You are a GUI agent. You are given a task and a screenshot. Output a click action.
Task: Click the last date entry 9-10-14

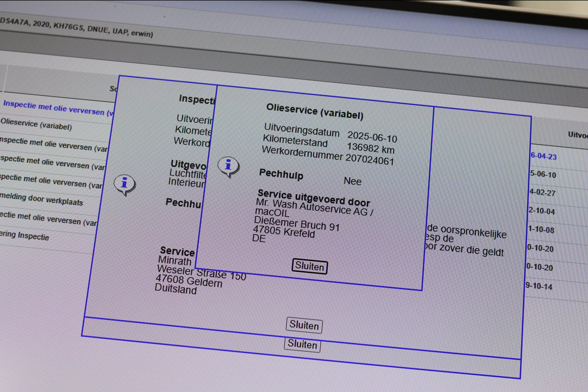point(539,286)
